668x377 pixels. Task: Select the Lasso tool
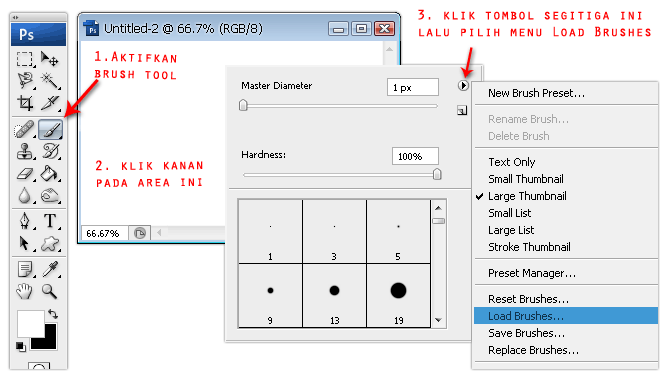tap(25, 80)
